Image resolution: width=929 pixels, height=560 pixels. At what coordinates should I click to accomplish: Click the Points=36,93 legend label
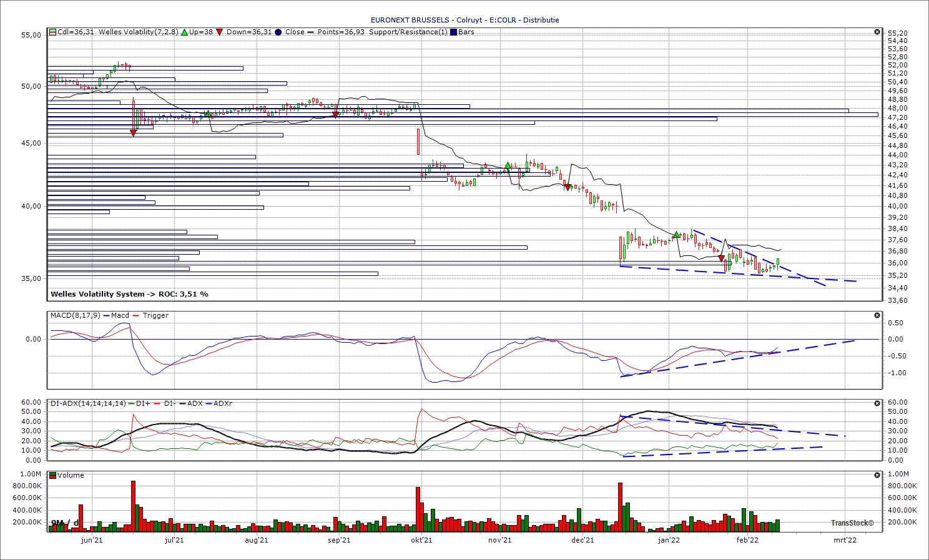coord(341,32)
